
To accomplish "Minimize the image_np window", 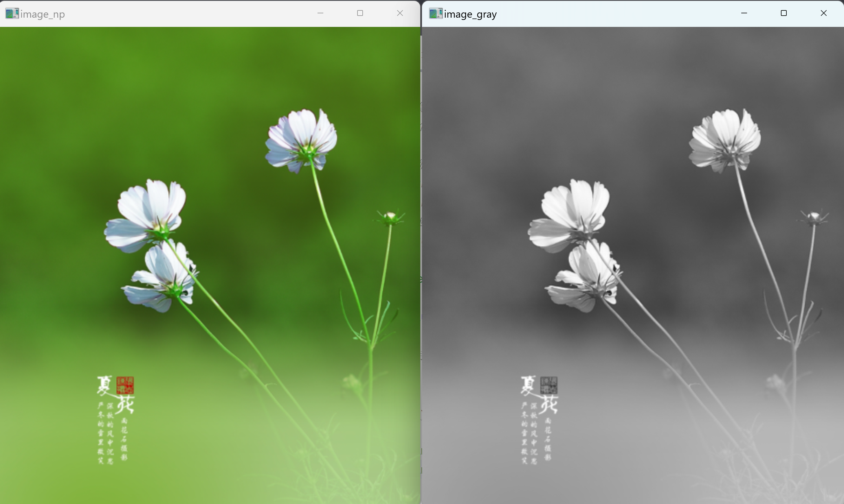I will [320, 13].
